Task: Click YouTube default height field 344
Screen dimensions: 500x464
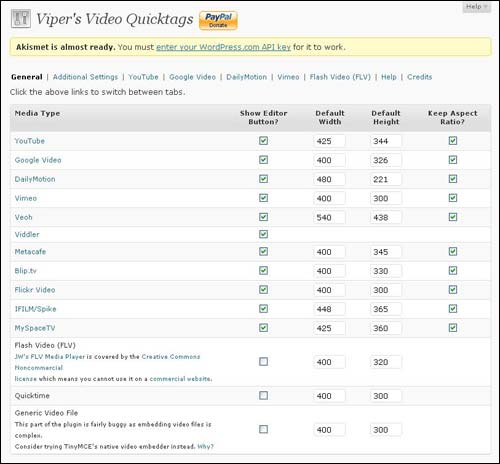Action: pyautogui.click(x=386, y=141)
